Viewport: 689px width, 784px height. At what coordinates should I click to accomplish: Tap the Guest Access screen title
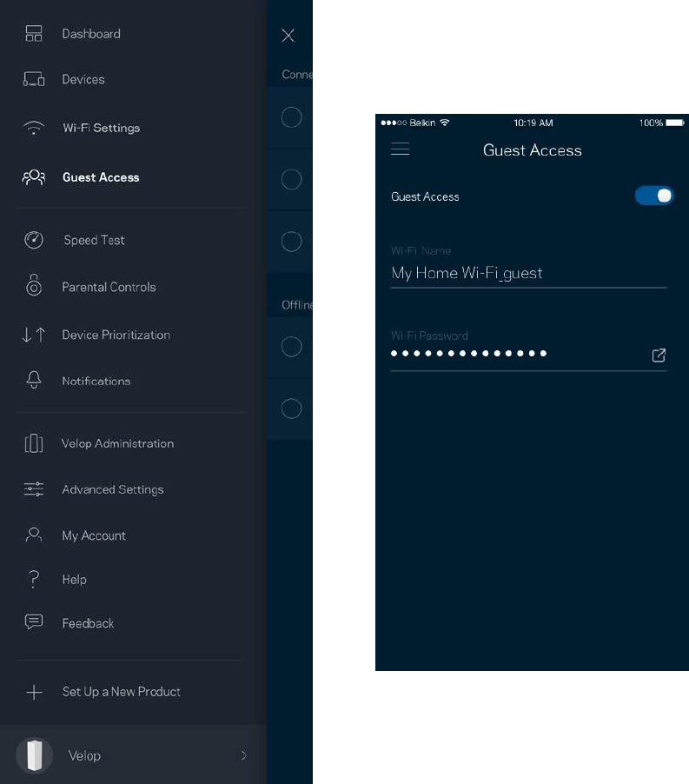[x=532, y=150]
